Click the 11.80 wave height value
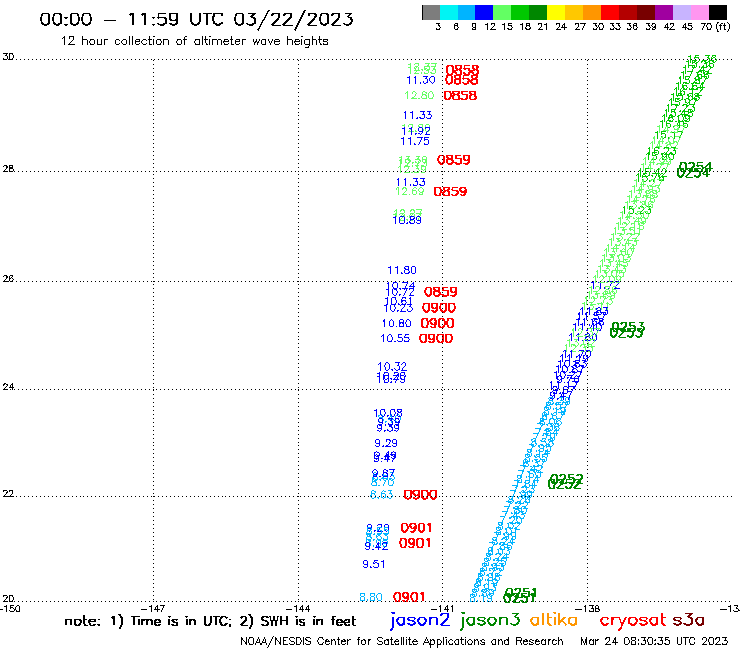The image size is (740, 650). coord(402,270)
